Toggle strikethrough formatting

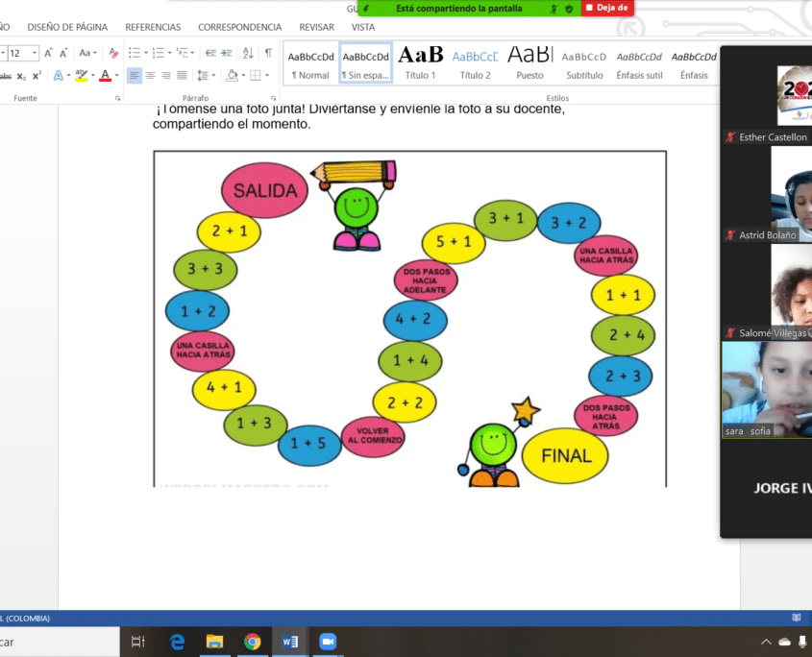coord(6,76)
